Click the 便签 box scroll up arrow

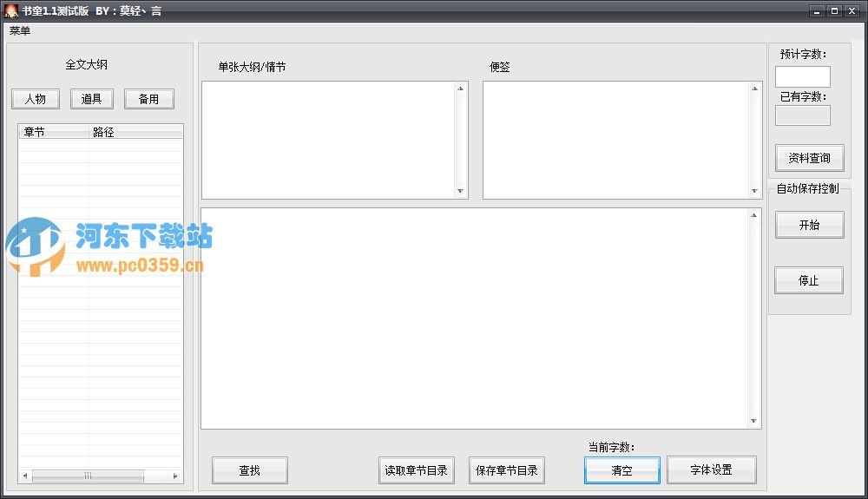[754, 89]
